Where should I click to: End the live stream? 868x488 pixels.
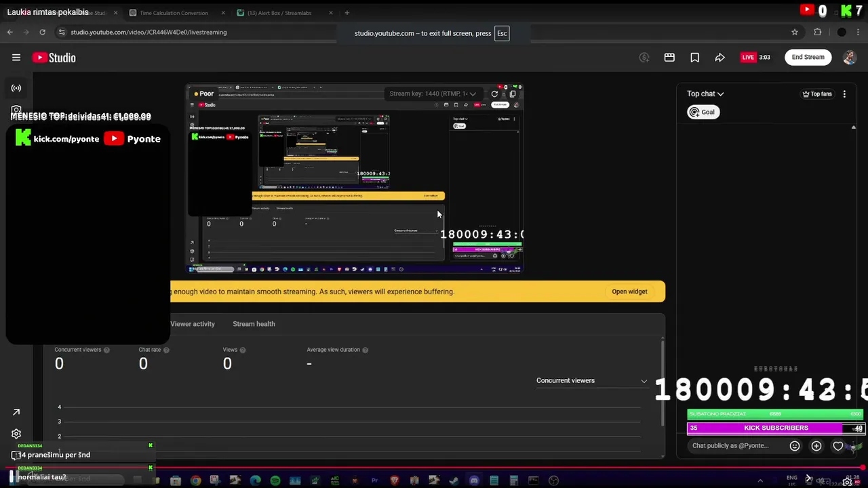coord(808,57)
